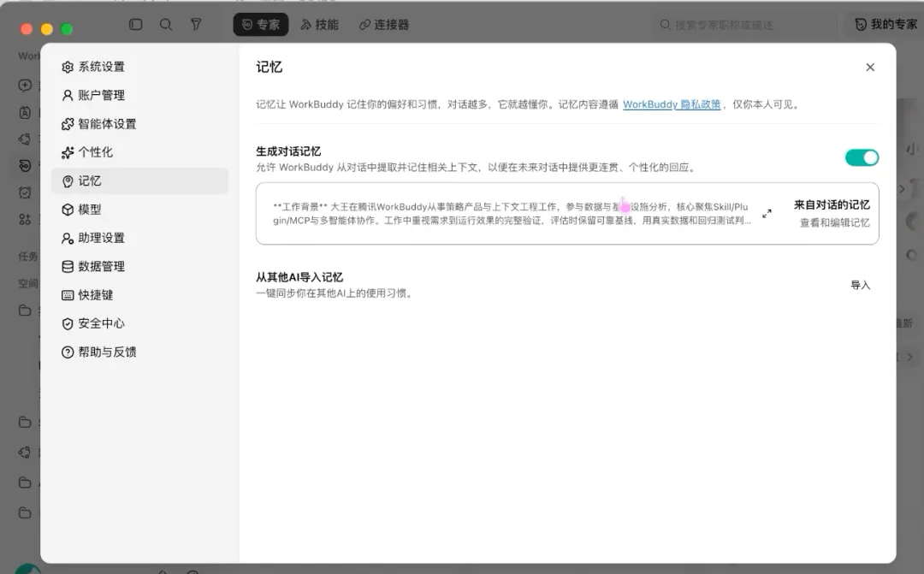This screenshot has width=924, height=574.
Task: Click the database icon beside 数据管理
Action: pyautogui.click(x=68, y=266)
